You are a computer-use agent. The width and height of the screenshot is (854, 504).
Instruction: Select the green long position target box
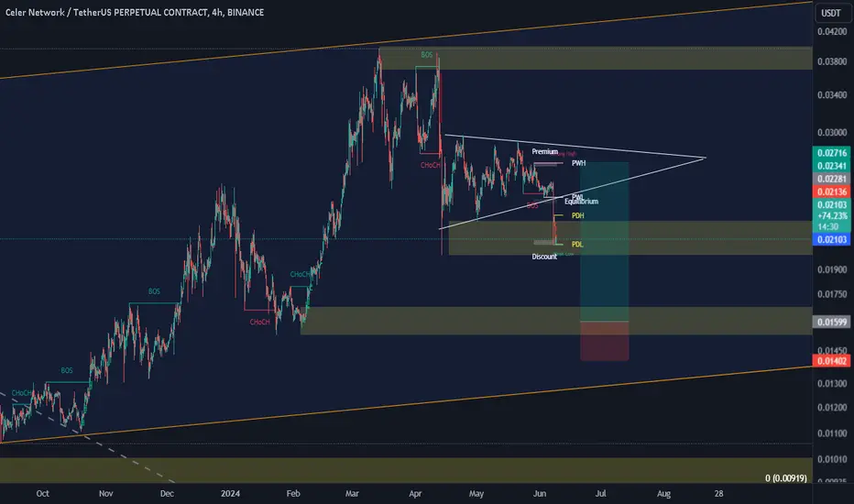coord(605,242)
